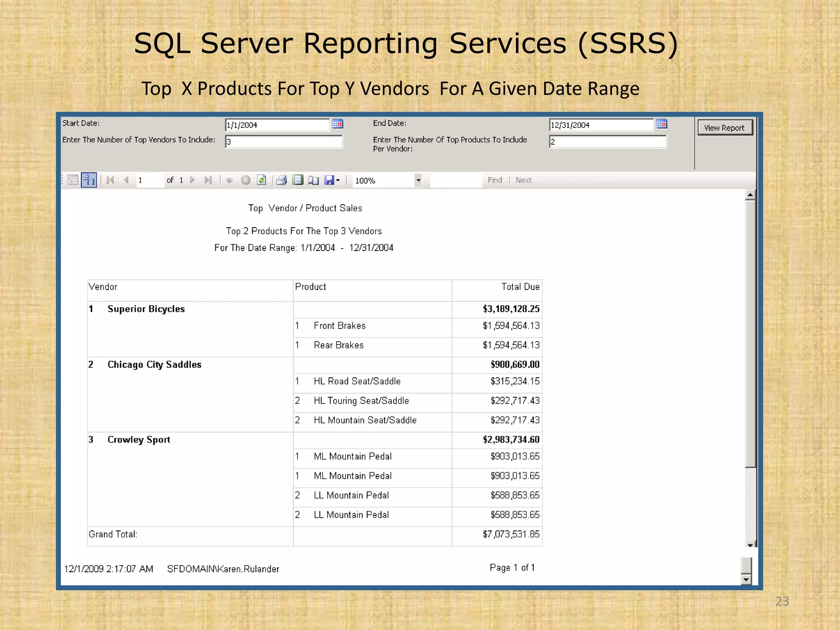840x630 pixels.
Task: Click the Top Vendor / Product Sales title
Action: (305, 208)
